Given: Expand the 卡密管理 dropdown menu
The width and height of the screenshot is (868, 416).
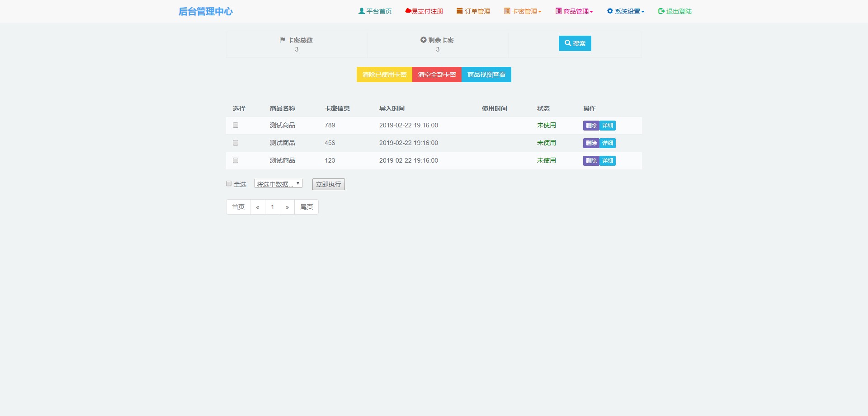Looking at the screenshot, I should 523,11.
